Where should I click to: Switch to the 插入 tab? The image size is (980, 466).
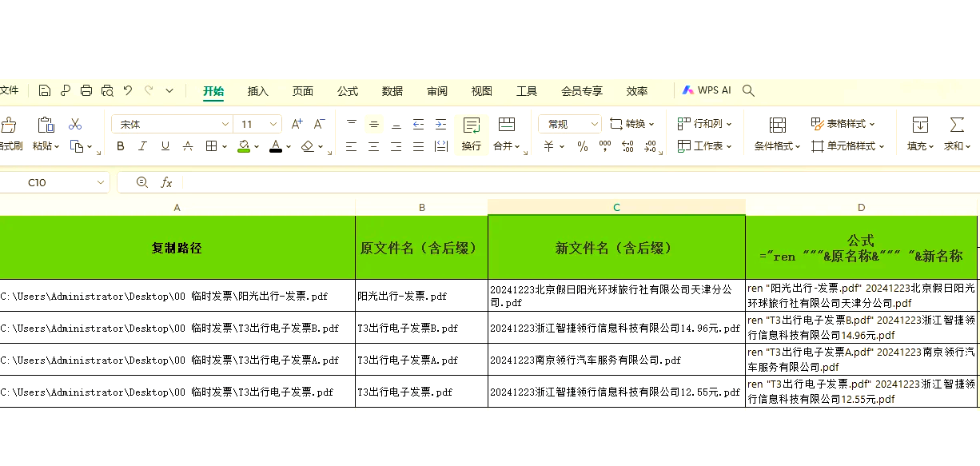tap(258, 91)
